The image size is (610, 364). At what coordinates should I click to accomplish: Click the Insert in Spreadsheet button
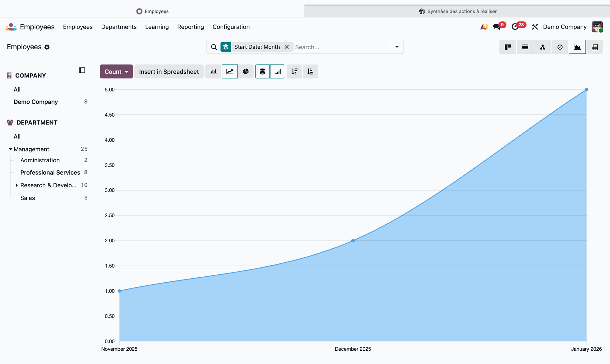[169, 71]
